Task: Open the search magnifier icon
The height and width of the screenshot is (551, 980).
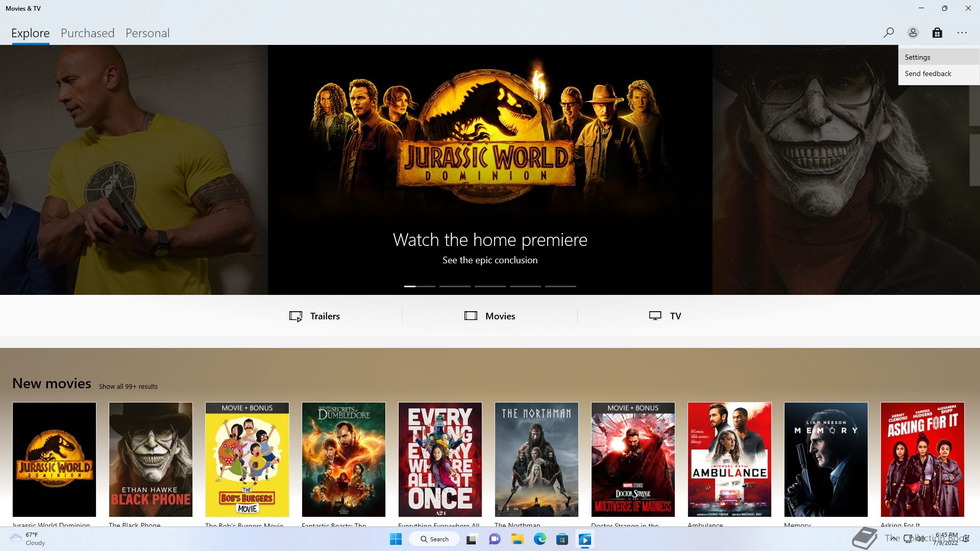Action: click(x=888, y=33)
